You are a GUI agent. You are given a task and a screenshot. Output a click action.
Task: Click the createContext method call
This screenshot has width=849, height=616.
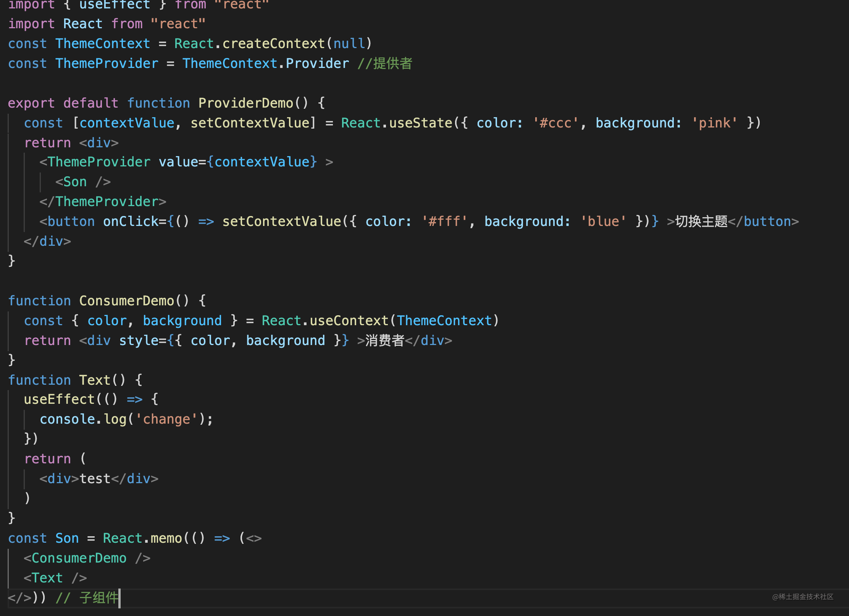click(273, 44)
